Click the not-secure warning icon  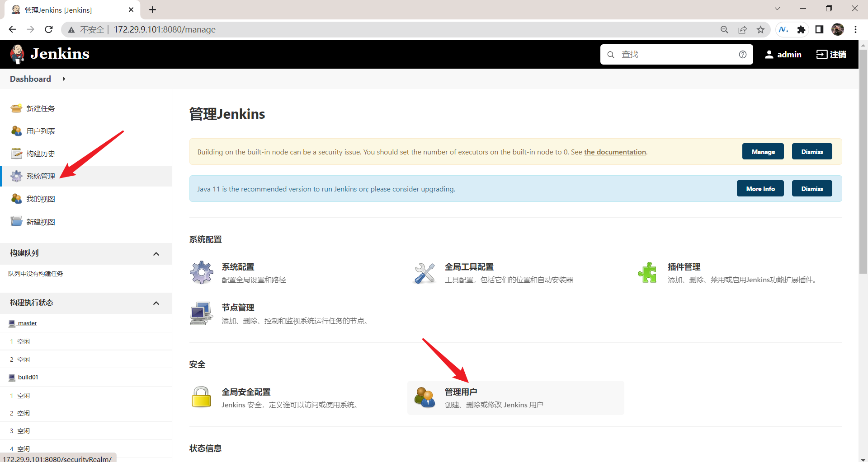(x=71, y=30)
